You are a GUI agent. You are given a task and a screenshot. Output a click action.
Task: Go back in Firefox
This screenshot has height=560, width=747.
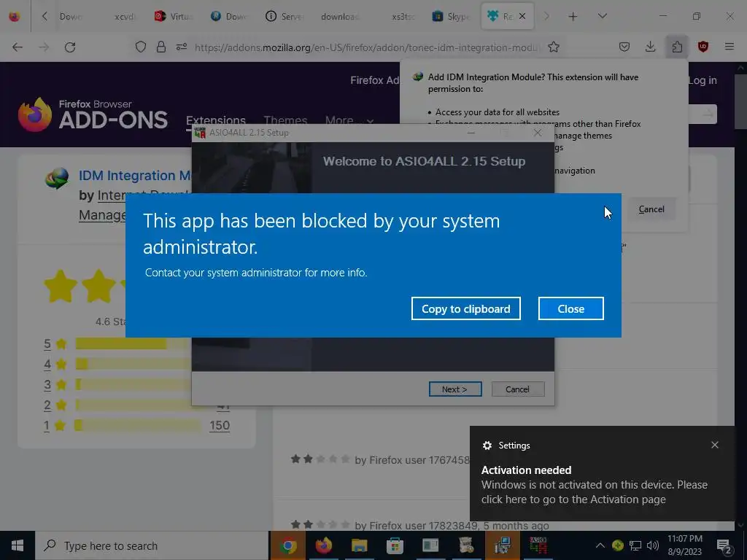18,47
